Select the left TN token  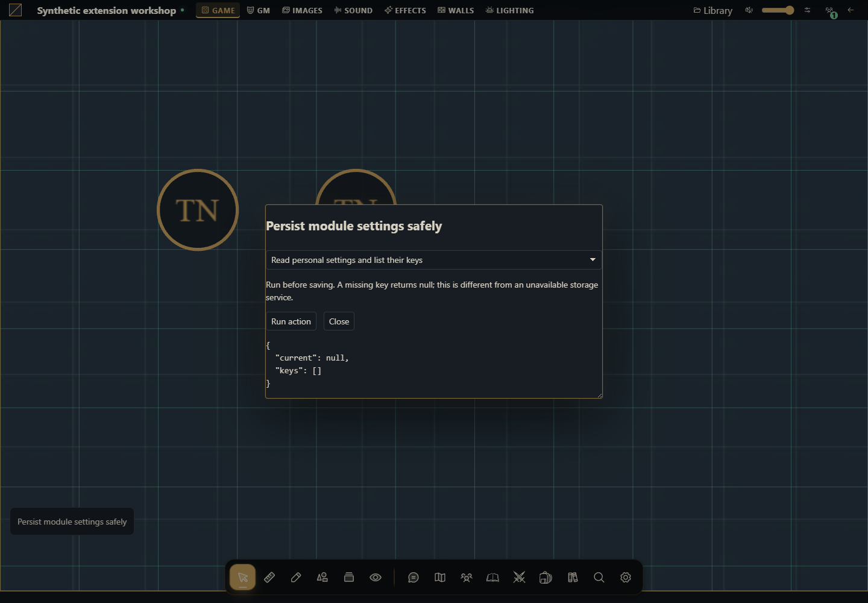pyautogui.click(x=198, y=210)
